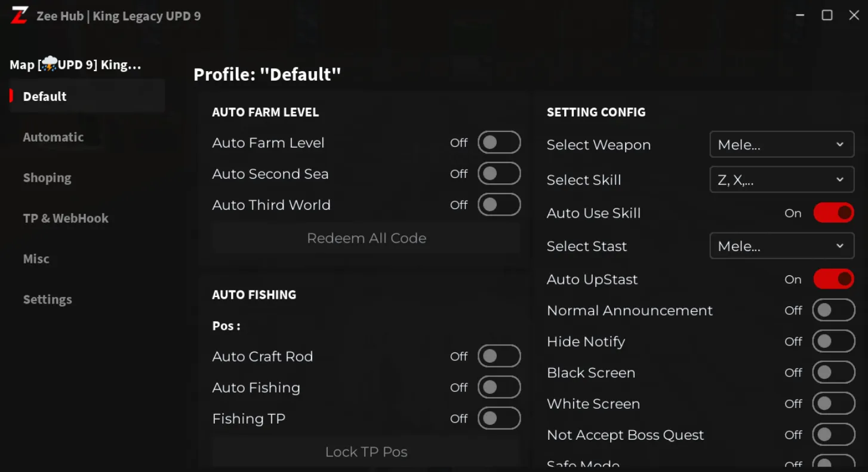Screen dimensions: 868x472
Task: Open the TP & WebHook tab
Action: click(x=66, y=218)
